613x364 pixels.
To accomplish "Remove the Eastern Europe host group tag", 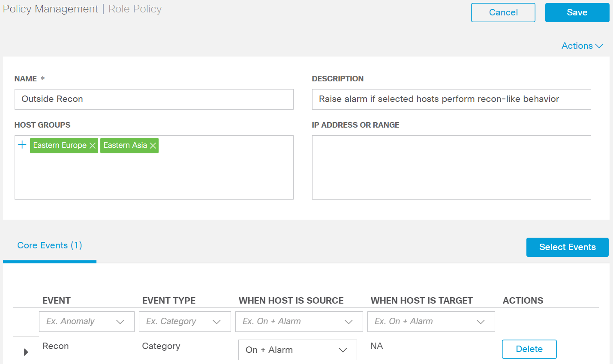I will [92, 146].
